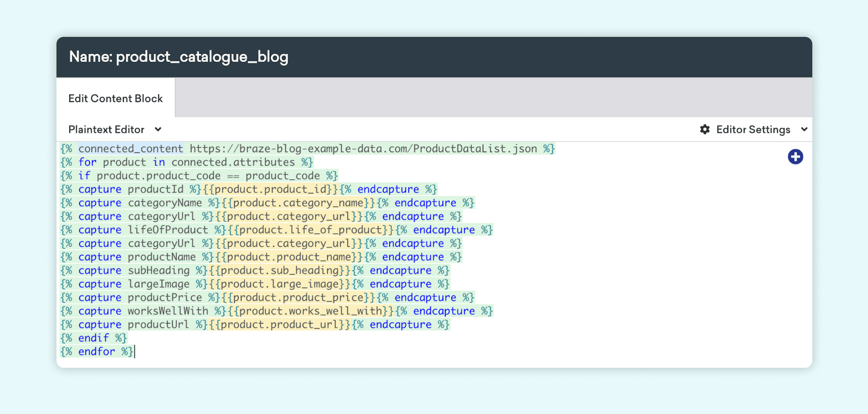The height and width of the screenshot is (414, 868).
Task: Click the 'for product in' loop line
Action: (186, 162)
